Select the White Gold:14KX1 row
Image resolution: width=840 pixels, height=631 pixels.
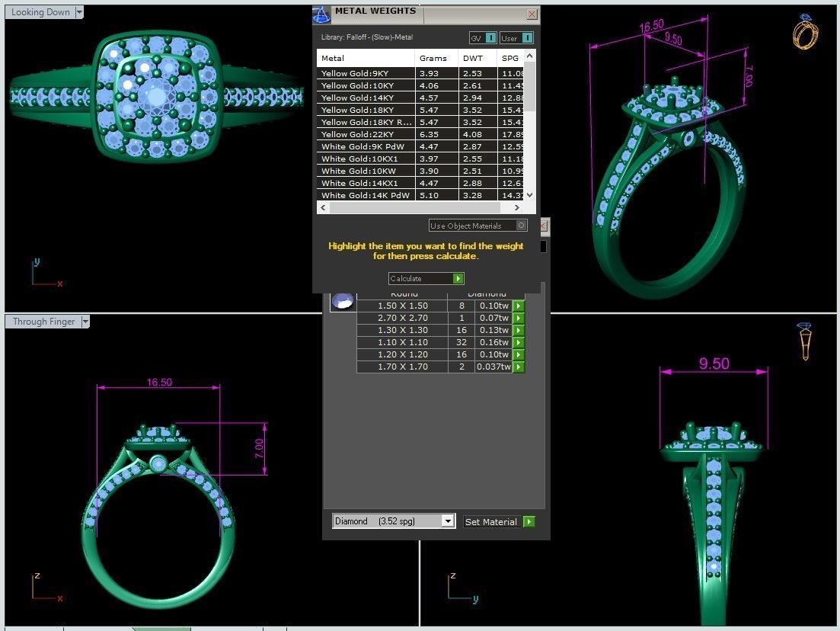click(420, 184)
